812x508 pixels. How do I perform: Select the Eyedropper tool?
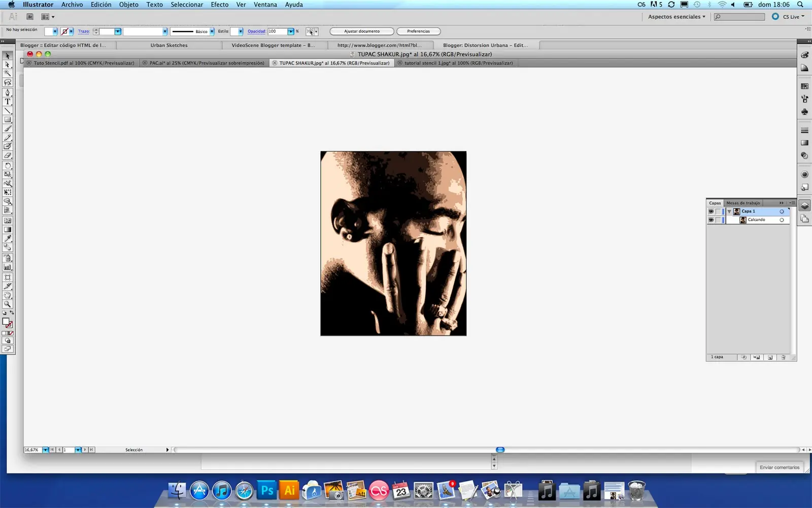point(8,238)
